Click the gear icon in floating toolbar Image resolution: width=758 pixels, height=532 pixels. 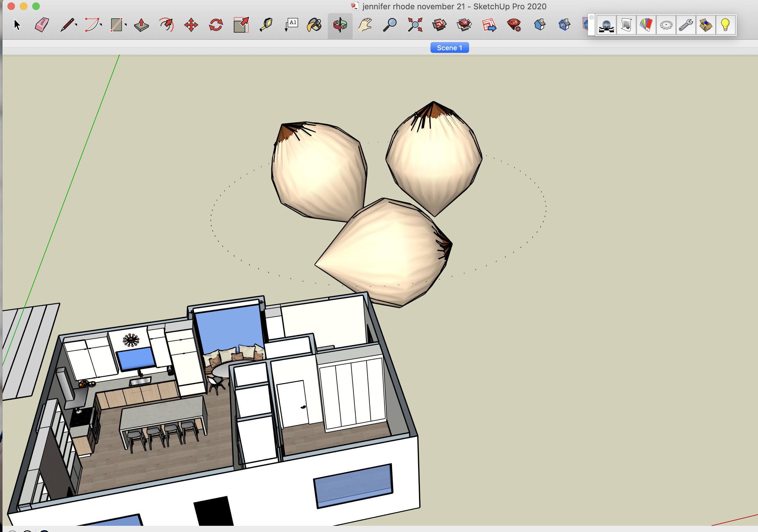tap(666, 25)
